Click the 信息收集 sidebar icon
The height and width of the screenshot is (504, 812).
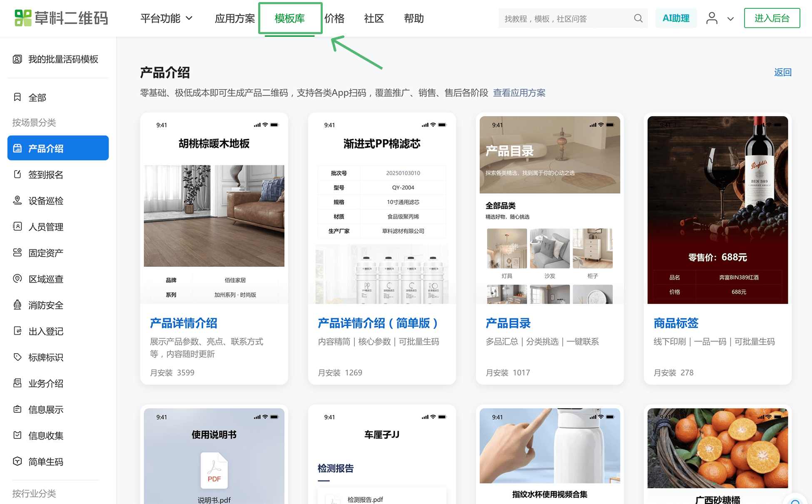point(17,435)
